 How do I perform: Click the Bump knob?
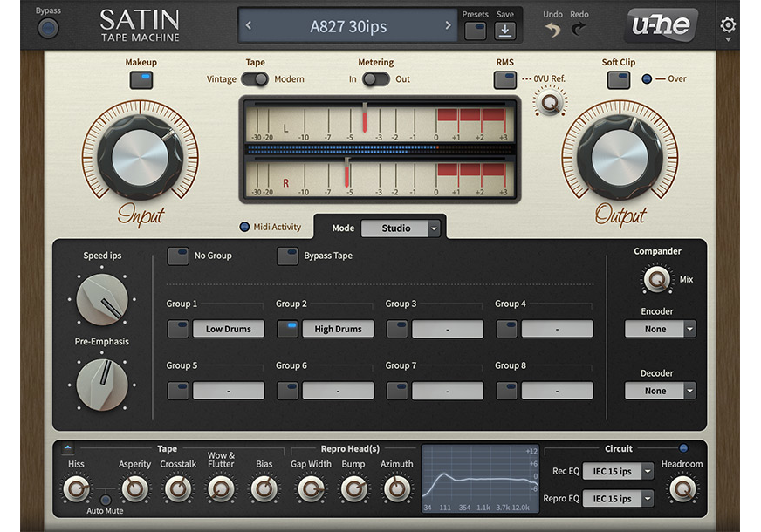tap(353, 489)
